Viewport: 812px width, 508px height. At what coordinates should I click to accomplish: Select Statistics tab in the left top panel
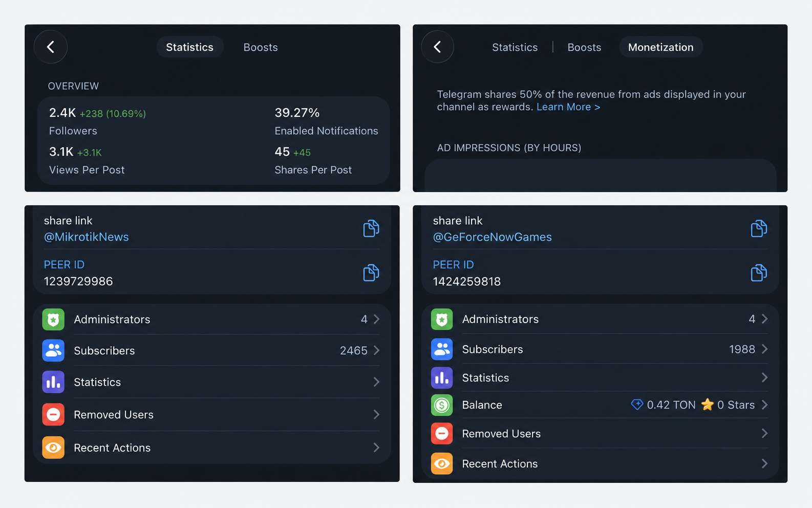190,47
